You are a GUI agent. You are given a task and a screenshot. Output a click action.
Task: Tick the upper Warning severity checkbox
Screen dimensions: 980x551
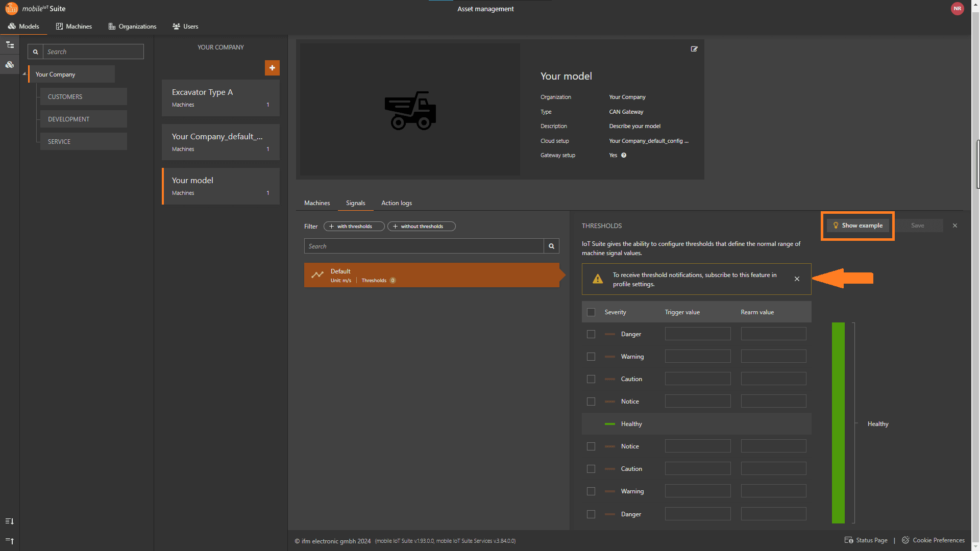click(x=591, y=357)
